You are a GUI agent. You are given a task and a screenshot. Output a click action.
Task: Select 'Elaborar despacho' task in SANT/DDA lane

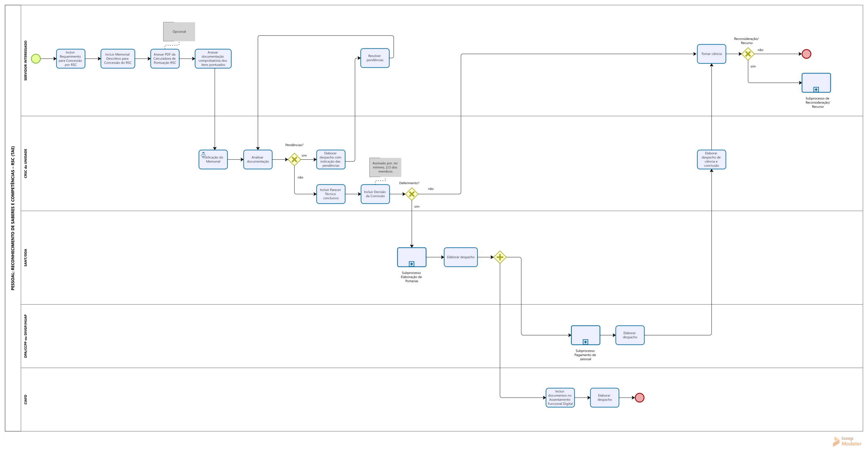460,257
